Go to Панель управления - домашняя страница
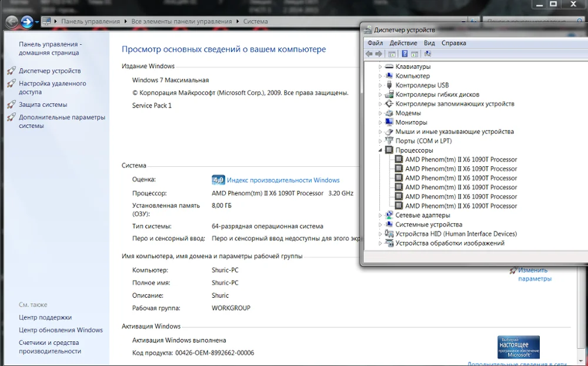The width and height of the screenshot is (588, 366). pos(50,48)
